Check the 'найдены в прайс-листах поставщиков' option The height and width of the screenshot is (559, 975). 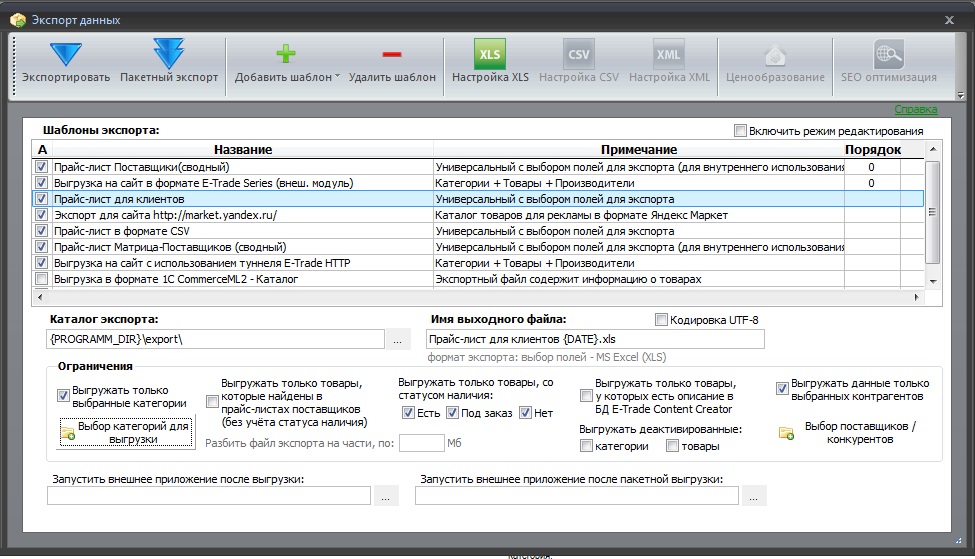coord(212,402)
